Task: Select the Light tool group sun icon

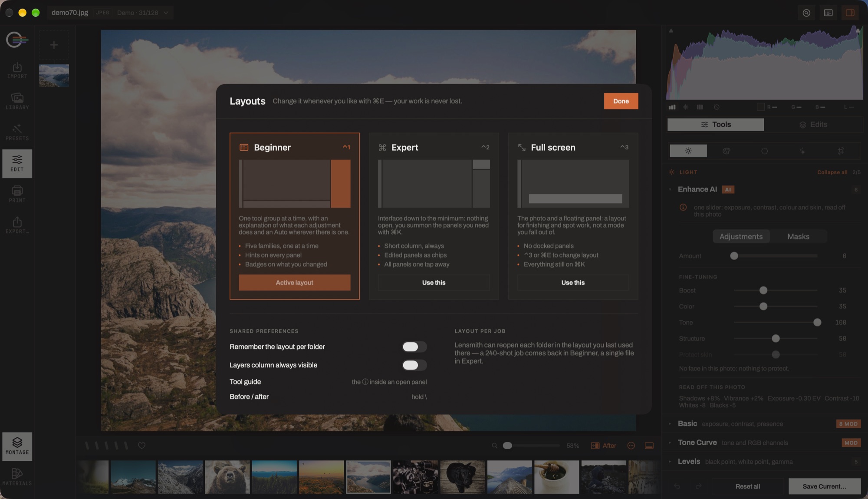Action: [688, 151]
